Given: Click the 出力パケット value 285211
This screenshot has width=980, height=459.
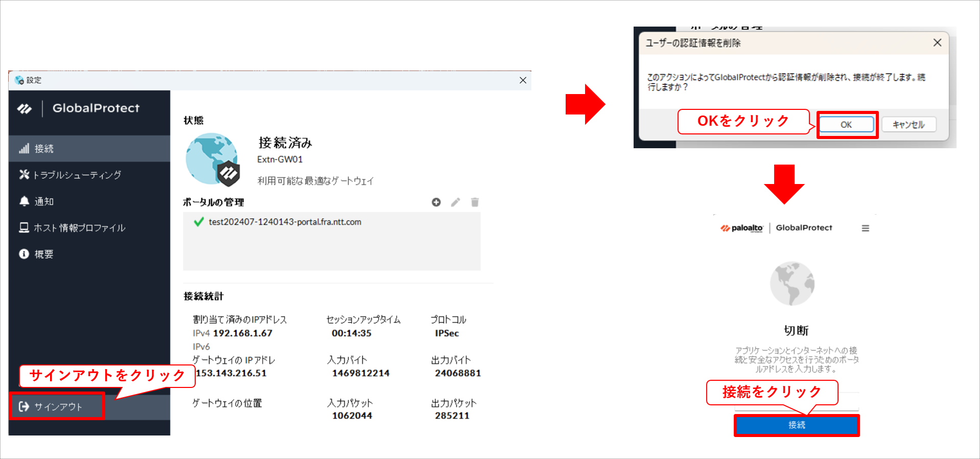Looking at the screenshot, I should [x=452, y=416].
